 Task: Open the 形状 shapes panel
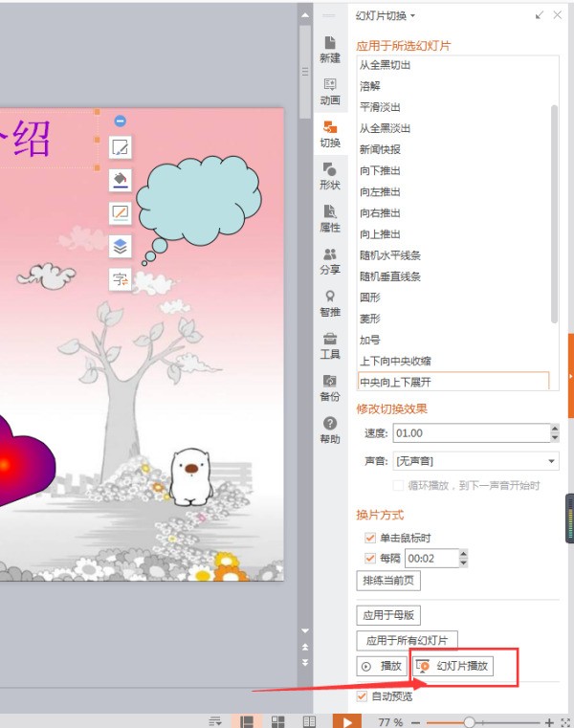click(x=330, y=176)
